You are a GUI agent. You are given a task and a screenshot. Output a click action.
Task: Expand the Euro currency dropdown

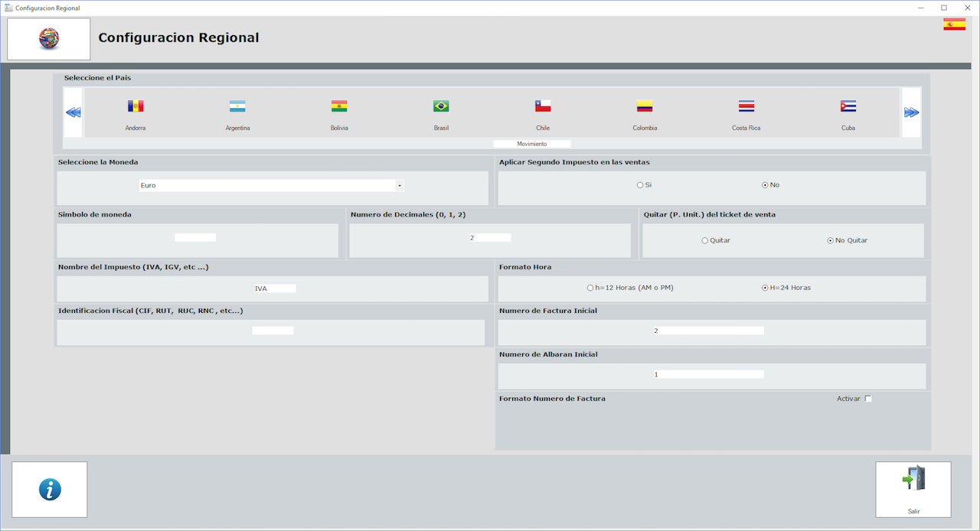pyautogui.click(x=399, y=185)
